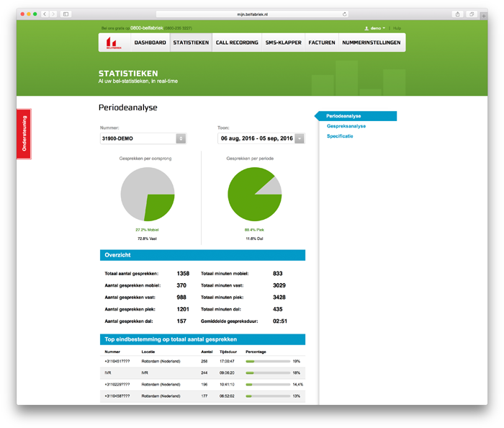
Task: Open the Nummerinstellingen tab
Action: 372,43
